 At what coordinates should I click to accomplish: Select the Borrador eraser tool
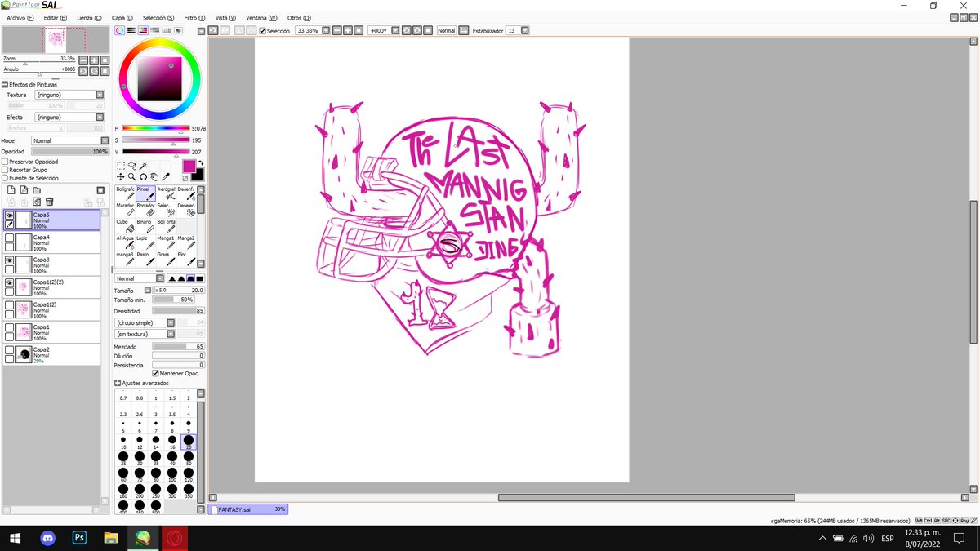point(145,210)
